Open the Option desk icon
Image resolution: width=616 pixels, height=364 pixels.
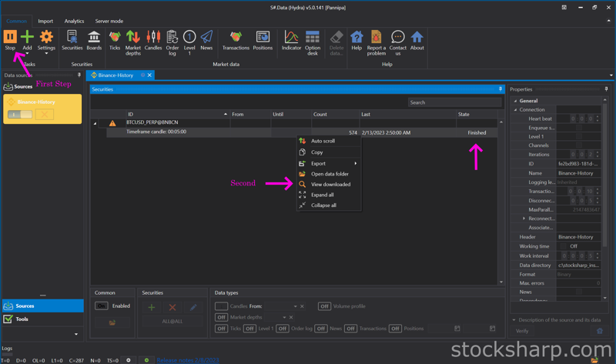coord(313,40)
